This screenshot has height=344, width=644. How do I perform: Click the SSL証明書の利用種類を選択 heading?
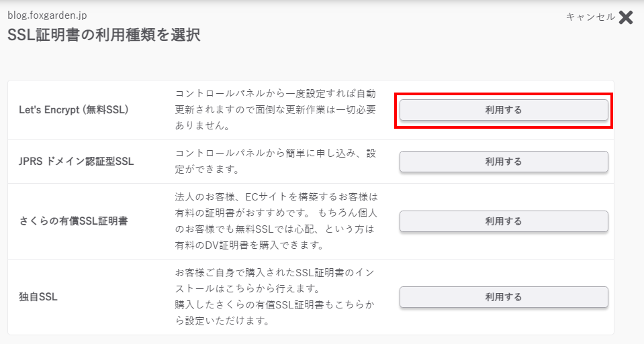click(104, 35)
